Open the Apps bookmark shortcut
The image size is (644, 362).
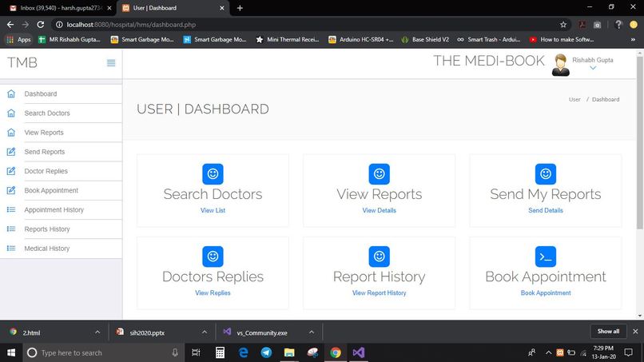[18, 39]
